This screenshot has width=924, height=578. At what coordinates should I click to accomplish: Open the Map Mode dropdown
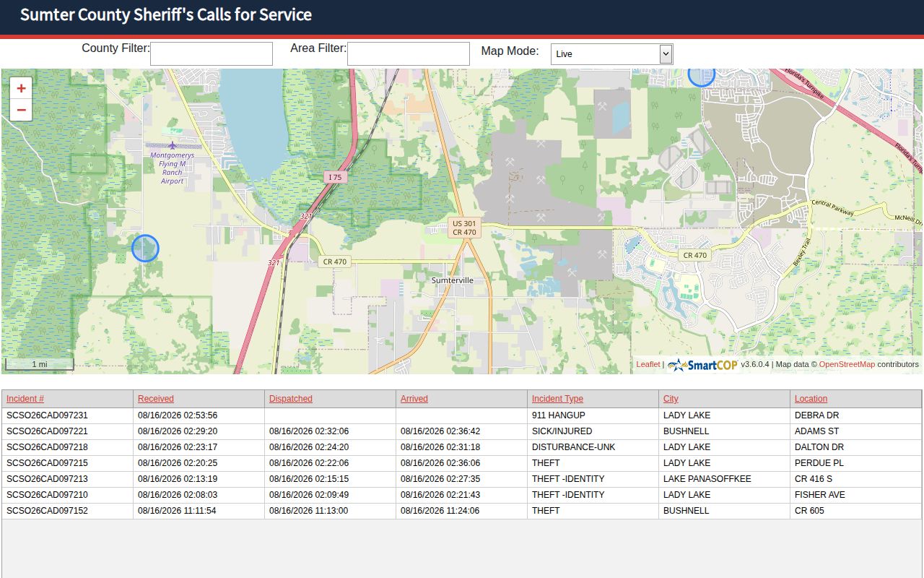click(x=611, y=53)
